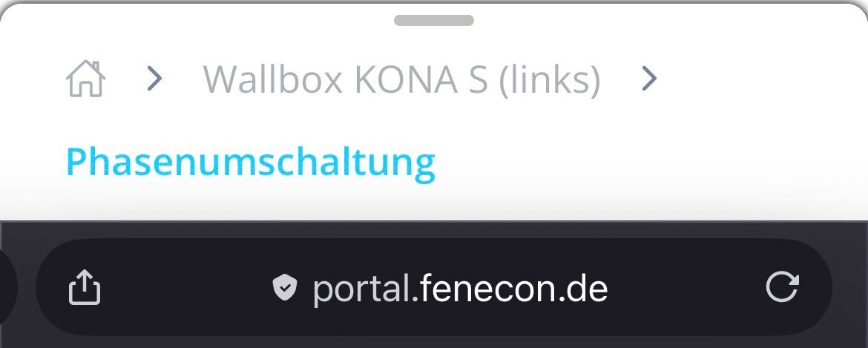Tap the share icon in address bar

click(x=85, y=286)
